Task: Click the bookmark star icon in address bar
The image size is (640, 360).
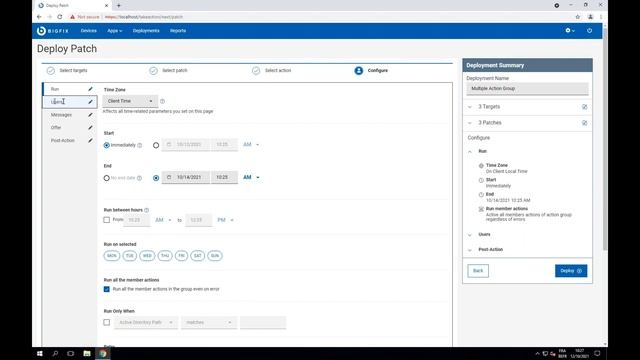Action: (x=578, y=17)
